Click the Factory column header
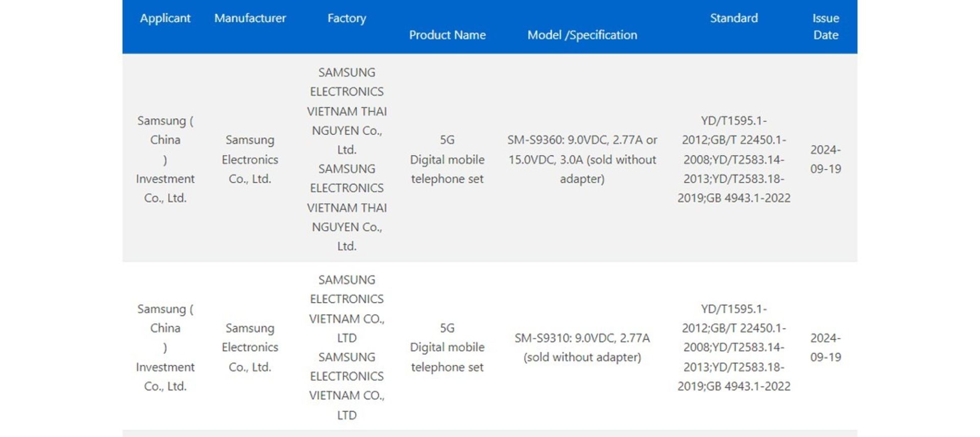 (x=347, y=18)
